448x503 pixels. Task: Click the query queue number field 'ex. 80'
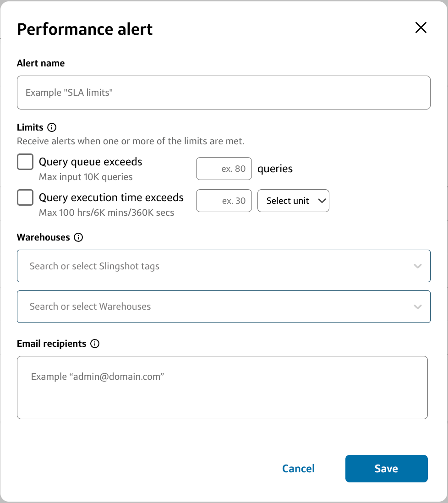tap(224, 169)
